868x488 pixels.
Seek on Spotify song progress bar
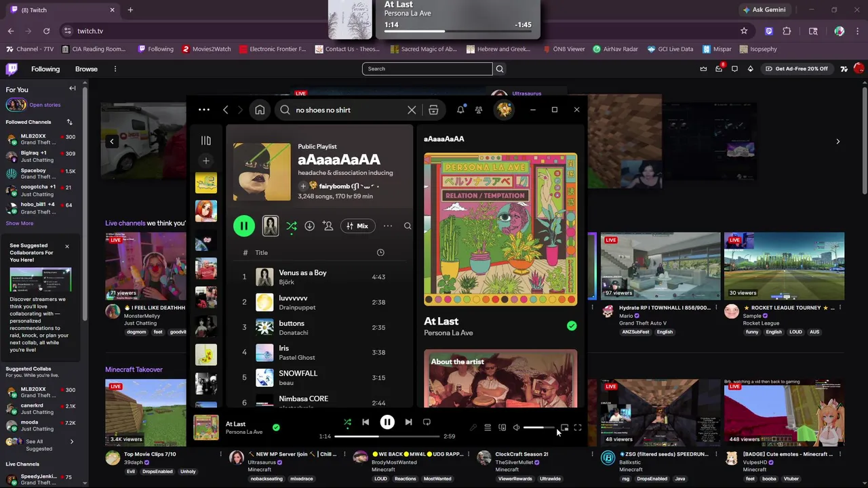point(387,436)
